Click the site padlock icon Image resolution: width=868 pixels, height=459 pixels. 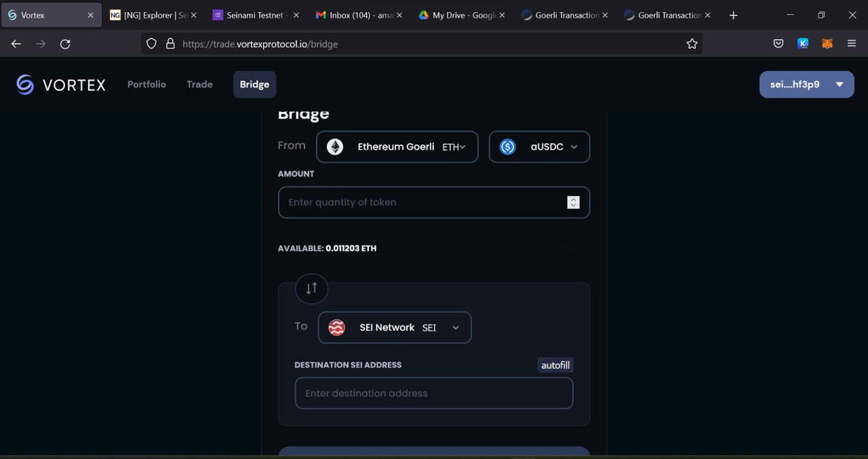[170, 43]
